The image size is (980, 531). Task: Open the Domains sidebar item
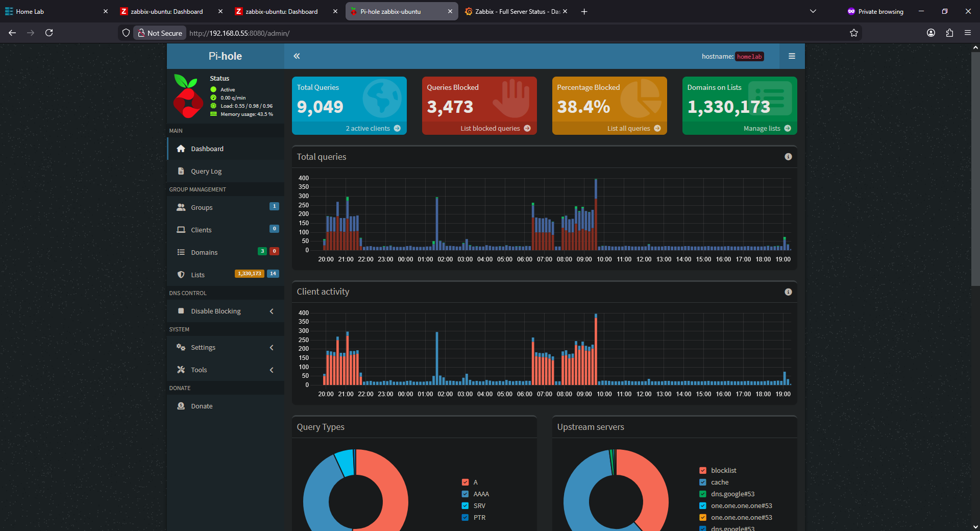click(226, 252)
